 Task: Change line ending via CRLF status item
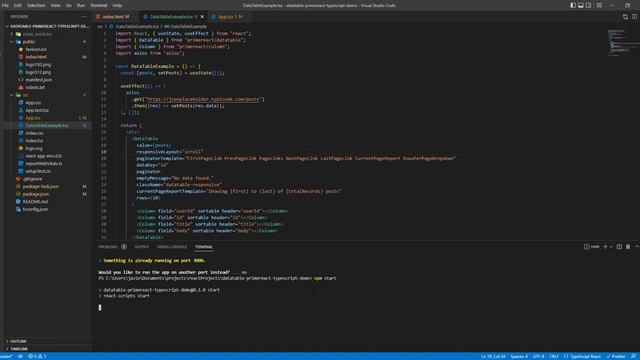click(553, 356)
